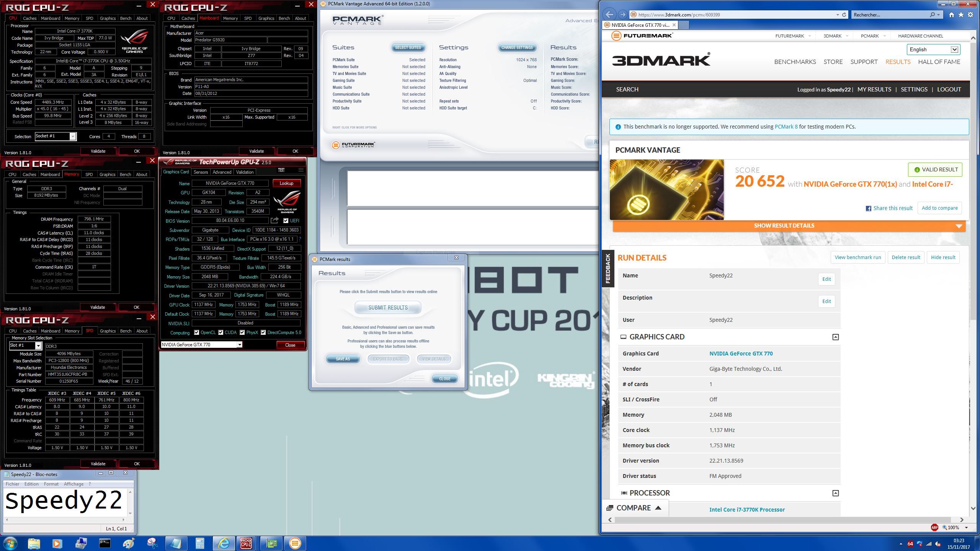The height and width of the screenshot is (551, 980).
Task: Open Command Prompt from the taskbar
Action: (x=105, y=543)
